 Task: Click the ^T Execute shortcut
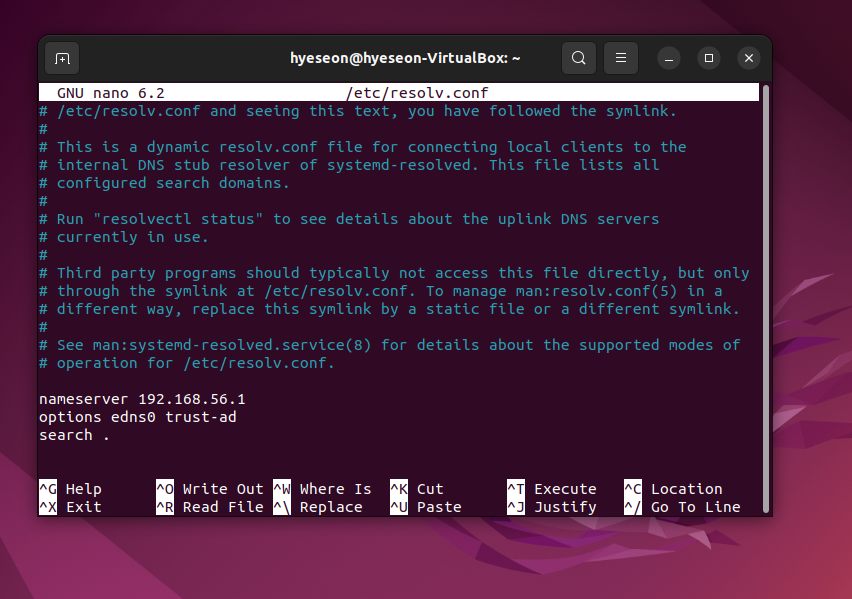coord(552,489)
